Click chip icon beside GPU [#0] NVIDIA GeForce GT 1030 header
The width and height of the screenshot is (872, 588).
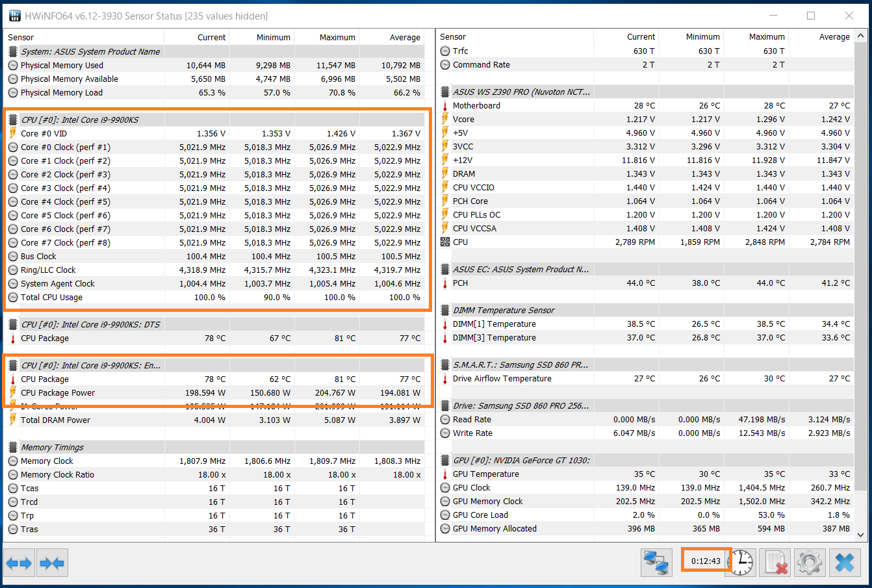pyautogui.click(x=445, y=460)
